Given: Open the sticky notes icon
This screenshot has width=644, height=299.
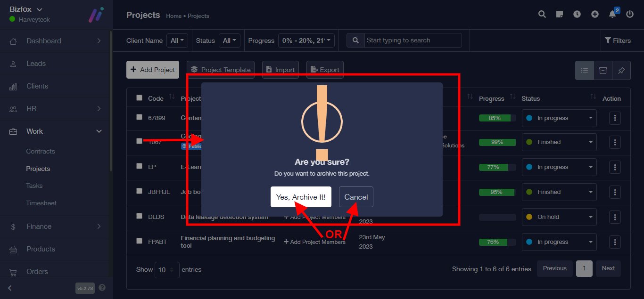Looking at the screenshot, I should tap(560, 15).
